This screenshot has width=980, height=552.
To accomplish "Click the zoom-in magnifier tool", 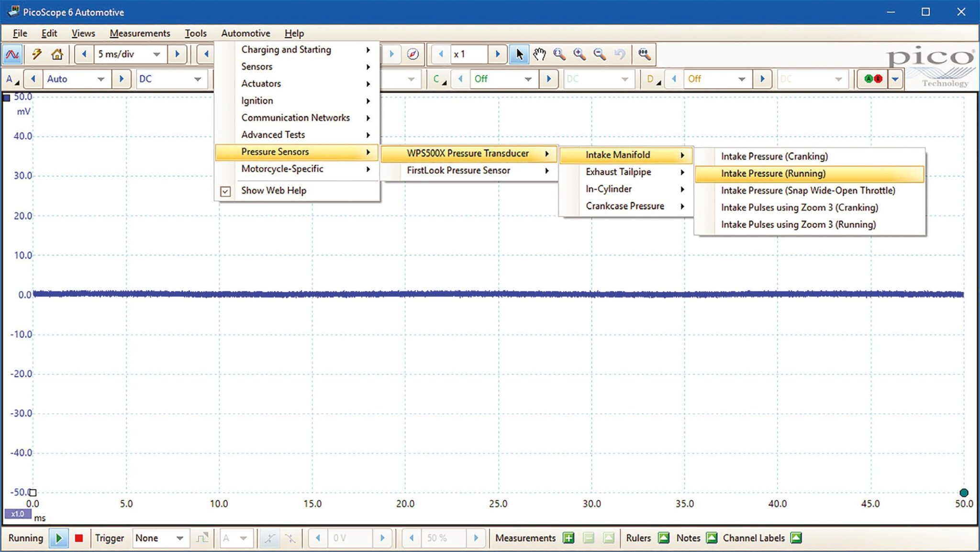I will click(x=579, y=54).
